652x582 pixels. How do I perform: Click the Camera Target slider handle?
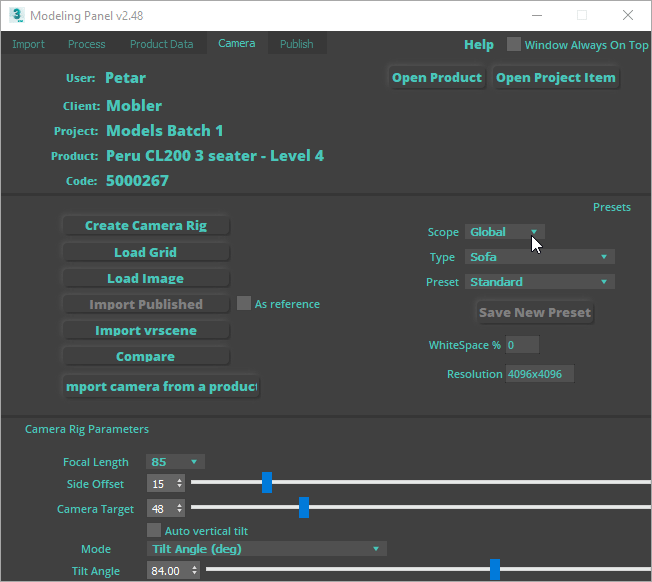304,508
